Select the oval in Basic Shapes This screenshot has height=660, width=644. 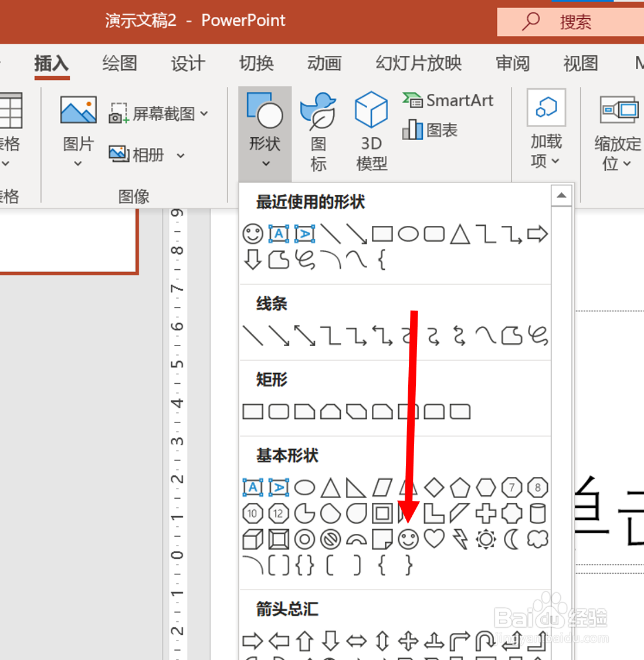click(x=305, y=488)
